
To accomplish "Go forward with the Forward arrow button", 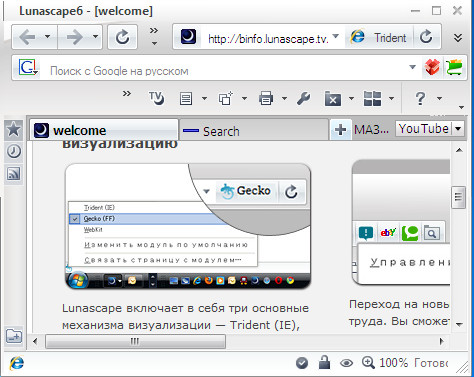I will (x=75, y=37).
